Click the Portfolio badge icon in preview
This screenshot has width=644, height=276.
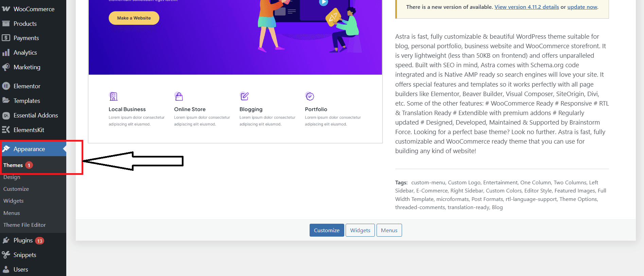[310, 96]
